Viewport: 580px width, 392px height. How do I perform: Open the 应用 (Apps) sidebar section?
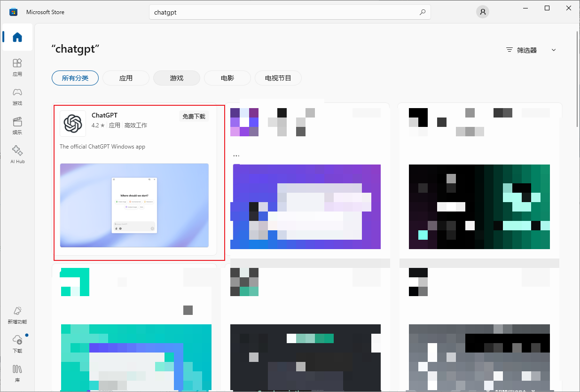(17, 67)
